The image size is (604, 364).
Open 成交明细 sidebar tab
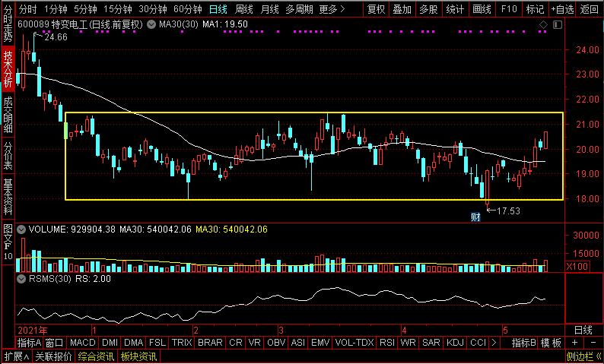[8, 114]
